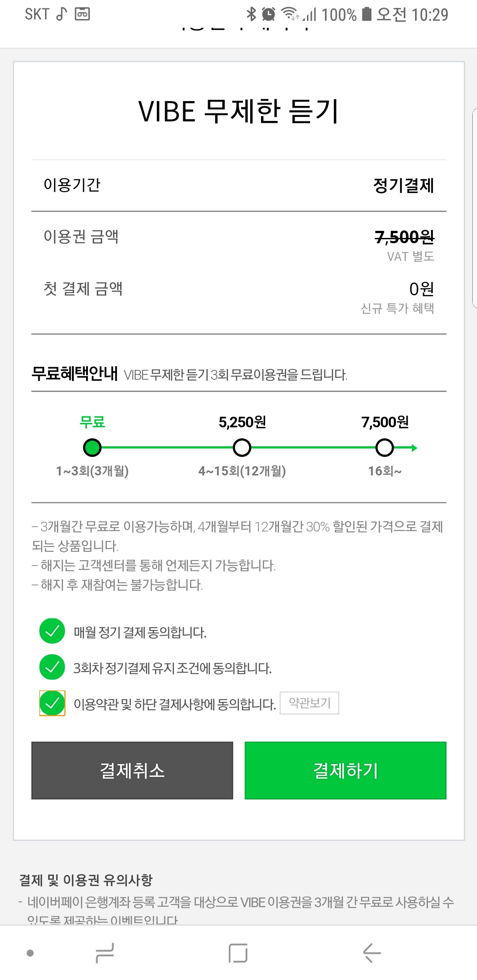Select the green 무료 timeline circle
The height and width of the screenshot is (980, 477).
click(92, 448)
